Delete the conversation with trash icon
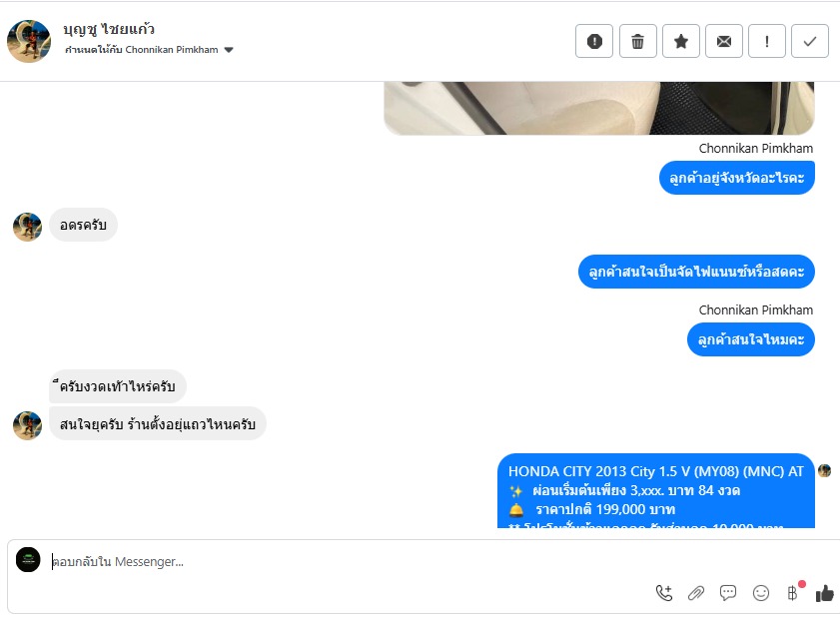The image size is (840, 617). tap(637, 41)
